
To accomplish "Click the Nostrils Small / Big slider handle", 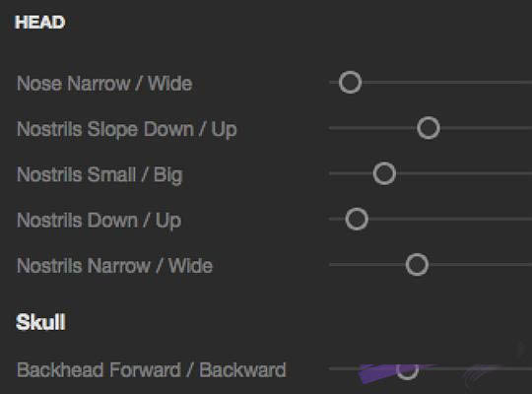I will pos(384,173).
